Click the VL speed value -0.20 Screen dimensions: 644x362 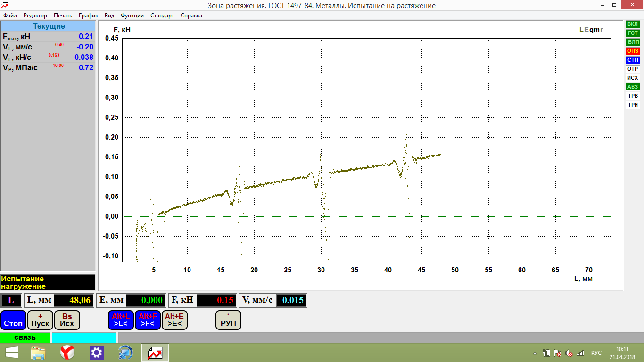[85, 47]
